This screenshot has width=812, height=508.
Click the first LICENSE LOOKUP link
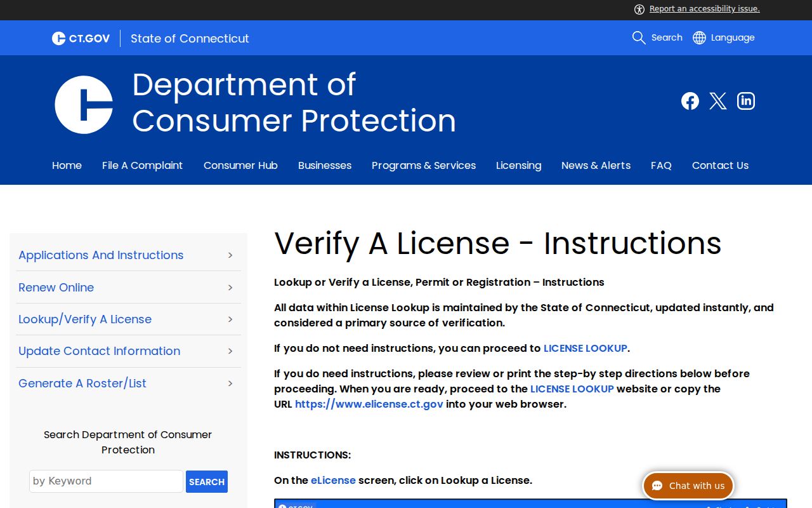(x=586, y=348)
